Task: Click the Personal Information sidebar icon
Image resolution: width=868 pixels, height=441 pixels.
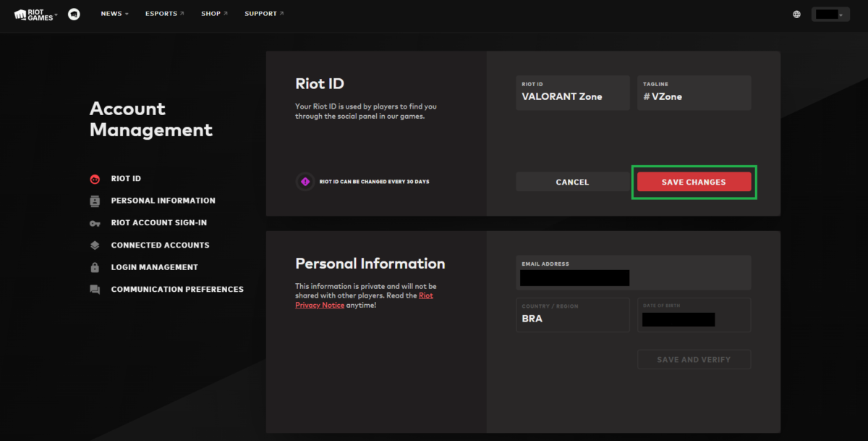Action: (95, 201)
